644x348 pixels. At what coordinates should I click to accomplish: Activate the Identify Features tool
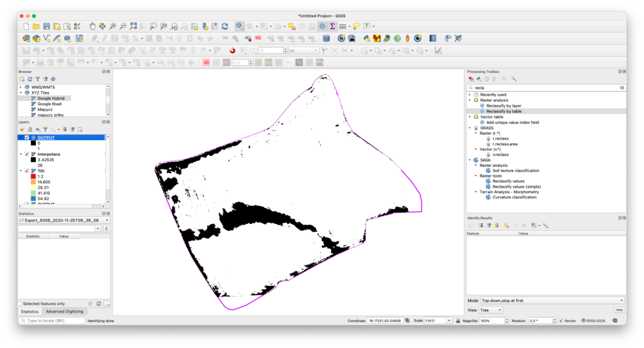pos(240,26)
